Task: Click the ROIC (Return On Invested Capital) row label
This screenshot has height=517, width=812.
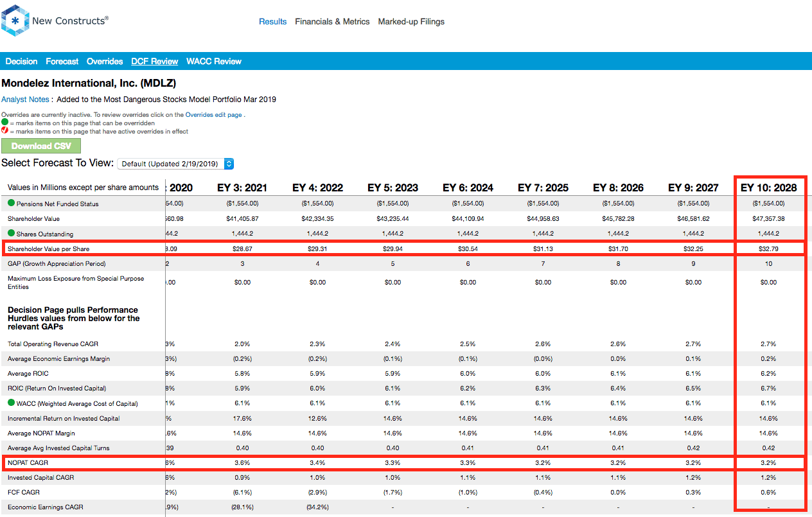Action: 57,389
